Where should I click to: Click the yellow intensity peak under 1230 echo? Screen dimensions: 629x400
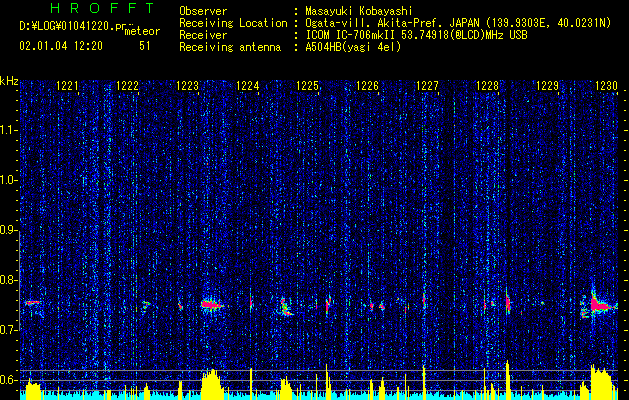[601, 382]
